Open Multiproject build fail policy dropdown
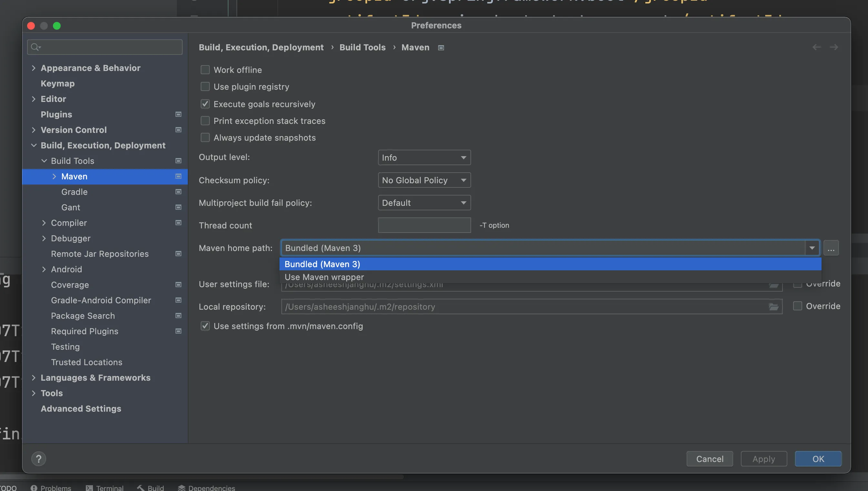Screen dimensions: 868x491 (424, 203)
